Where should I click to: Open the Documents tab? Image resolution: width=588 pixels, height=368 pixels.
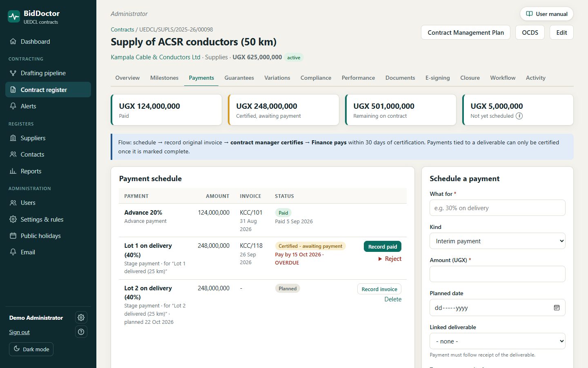pos(400,78)
